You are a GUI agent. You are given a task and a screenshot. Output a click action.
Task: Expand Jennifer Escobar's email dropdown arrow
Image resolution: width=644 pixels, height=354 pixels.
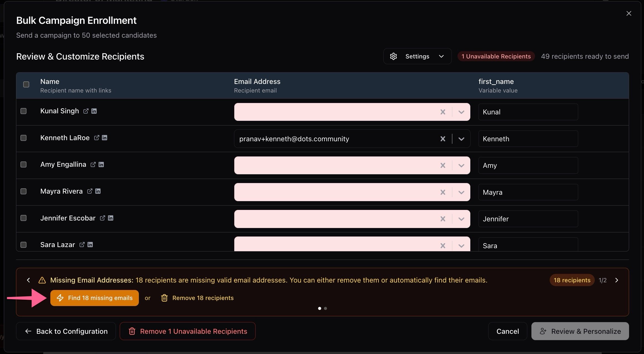point(461,219)
